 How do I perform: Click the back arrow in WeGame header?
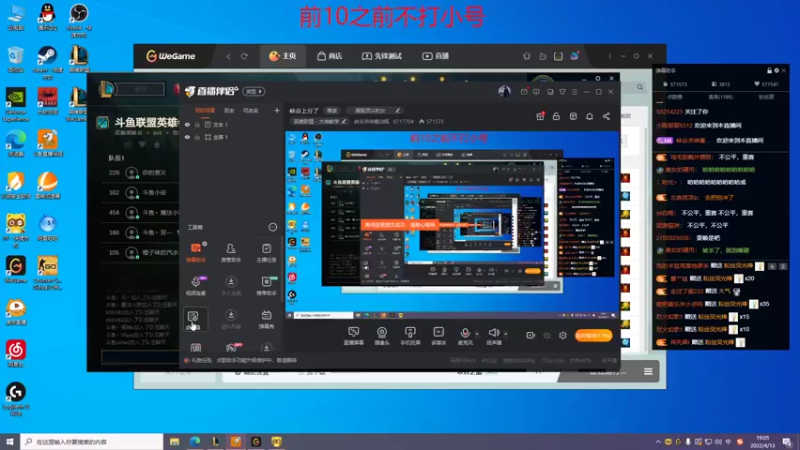pyautogui.click(x=228, y=56)
